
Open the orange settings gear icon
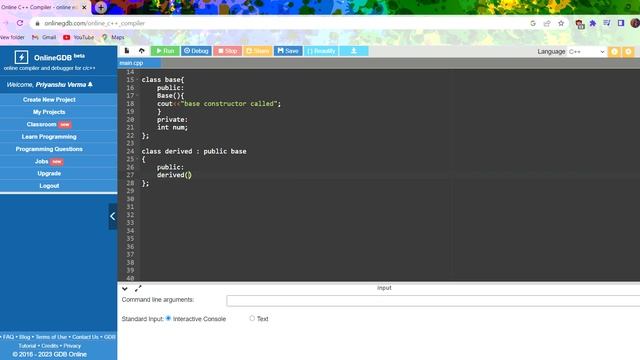pos(628,51)
